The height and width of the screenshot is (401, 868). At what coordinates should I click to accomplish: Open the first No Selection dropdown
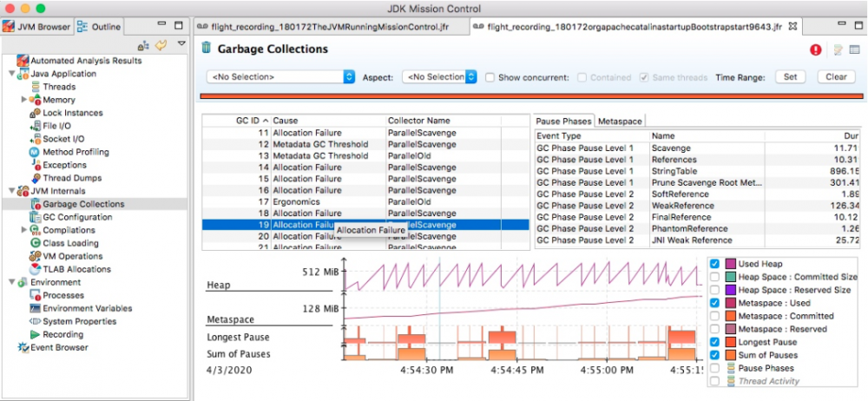(x=280, y=77)
